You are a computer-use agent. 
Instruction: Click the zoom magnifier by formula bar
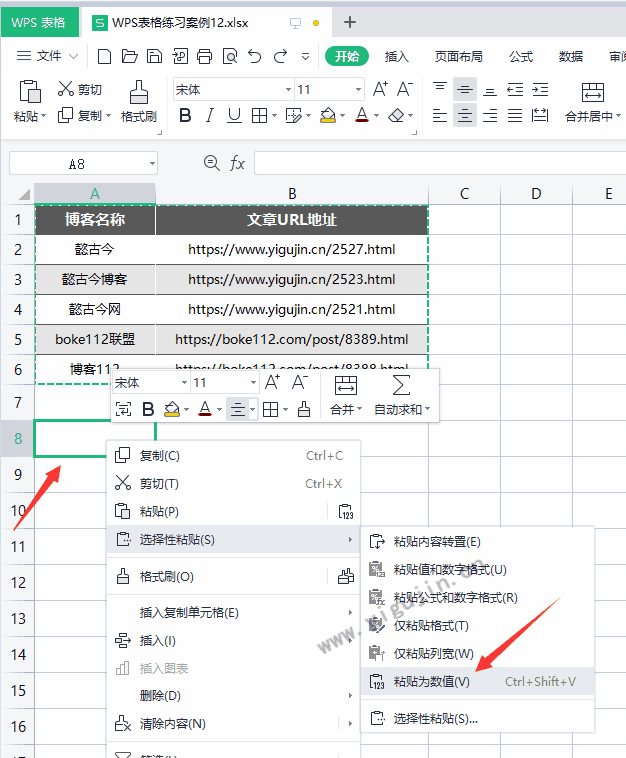point(212,163)
